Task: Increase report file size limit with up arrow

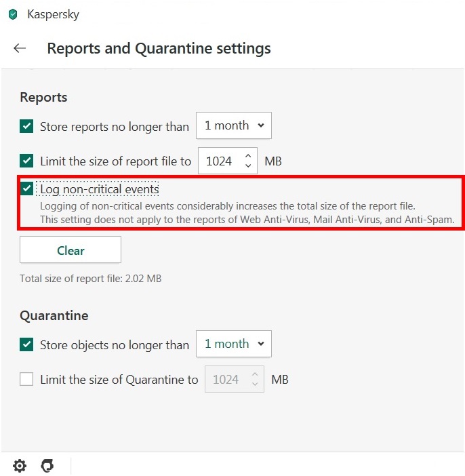Action: [x=248, y=155]
